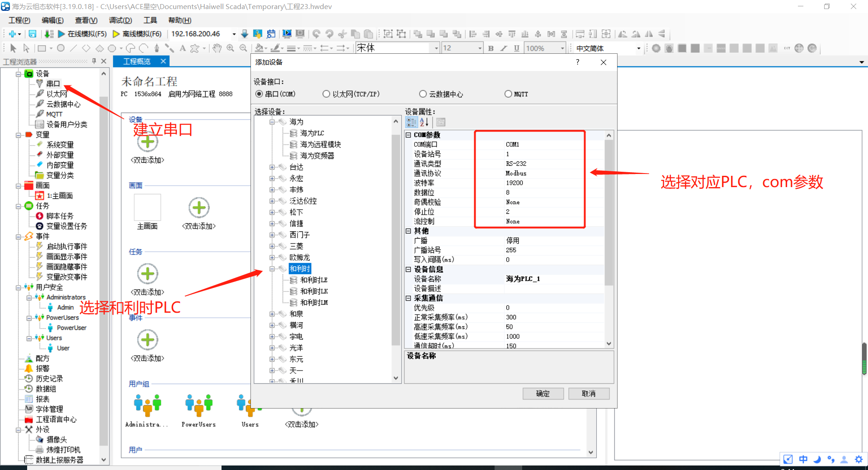868x470 pixels.
Task: Open the font size 12 dropdown
Action: tap(480, 48)
